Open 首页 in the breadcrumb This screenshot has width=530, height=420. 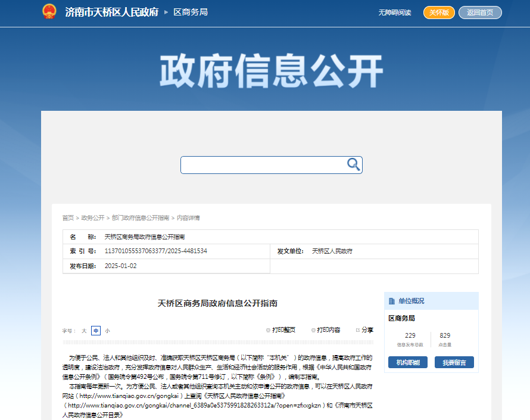tap(68, 218)
